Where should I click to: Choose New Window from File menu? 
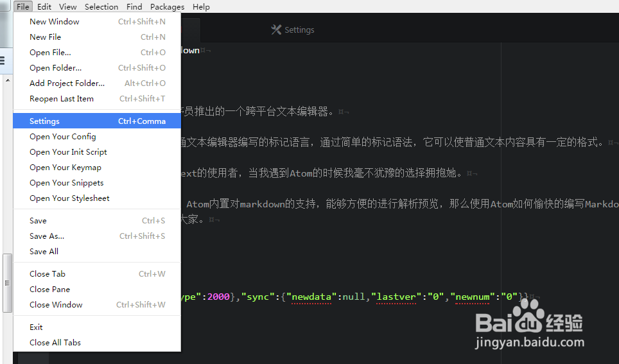(97, 22)
